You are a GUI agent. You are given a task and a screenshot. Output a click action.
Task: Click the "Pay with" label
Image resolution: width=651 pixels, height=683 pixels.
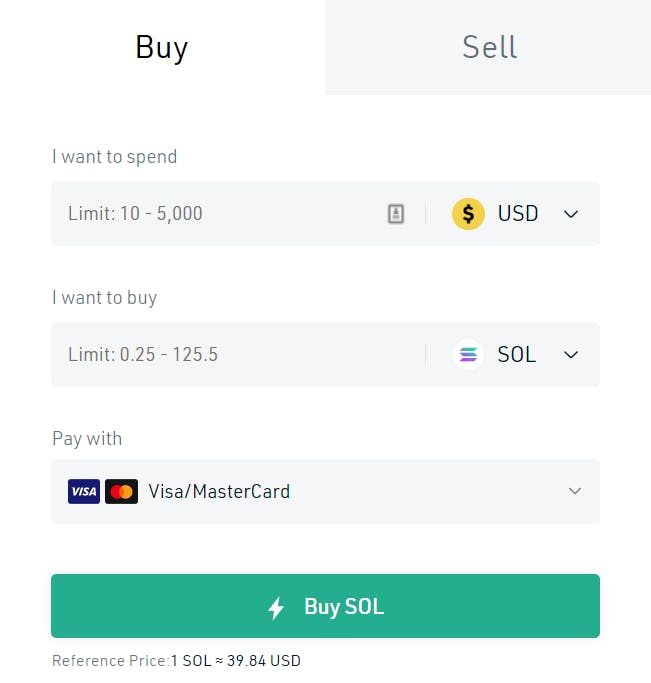[x=87, y=438]
